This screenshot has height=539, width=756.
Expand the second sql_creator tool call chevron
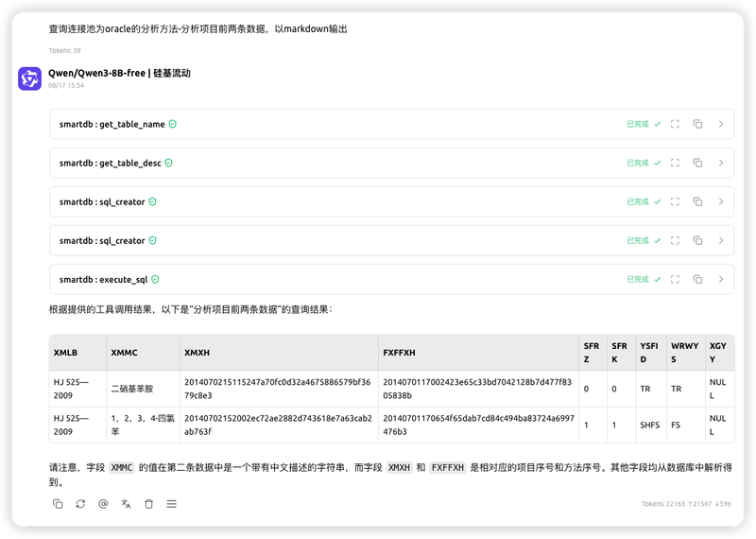coord(721,240)
